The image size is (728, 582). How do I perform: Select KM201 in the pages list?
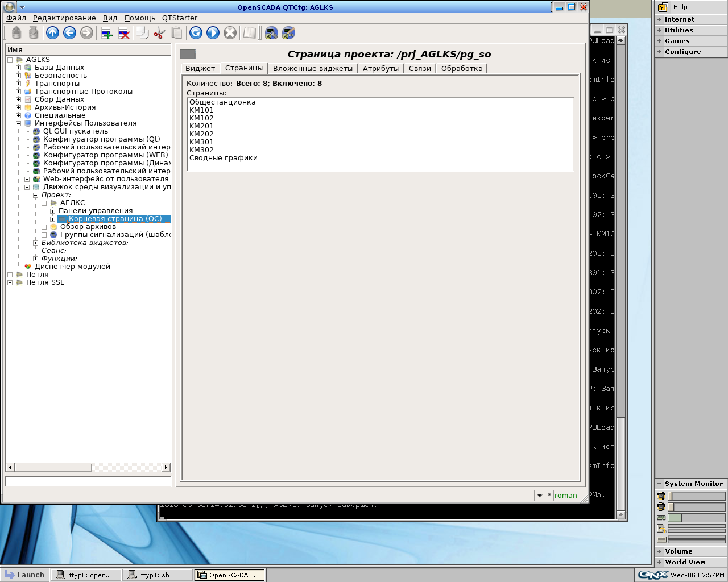point(201,126)
